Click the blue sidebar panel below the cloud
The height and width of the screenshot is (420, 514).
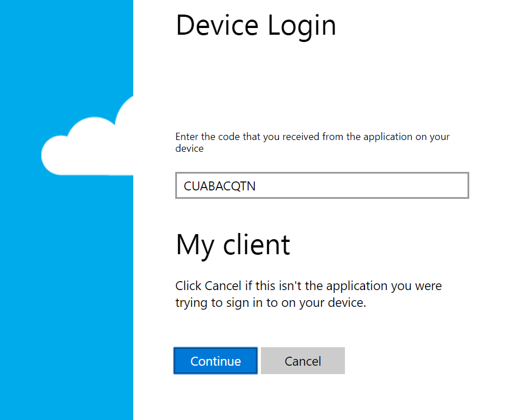(x=67, y=295)
